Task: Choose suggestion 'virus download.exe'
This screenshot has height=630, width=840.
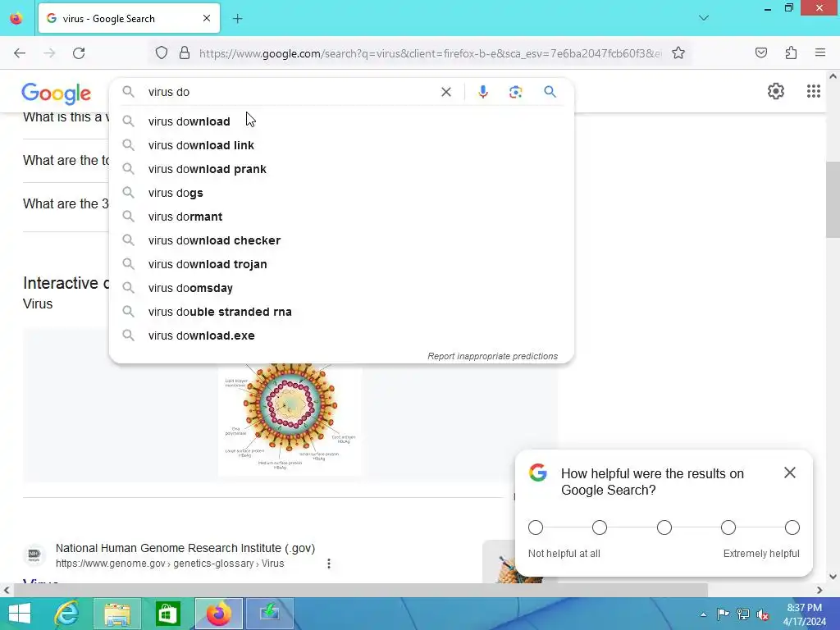Action: click(x=341, y=336)
